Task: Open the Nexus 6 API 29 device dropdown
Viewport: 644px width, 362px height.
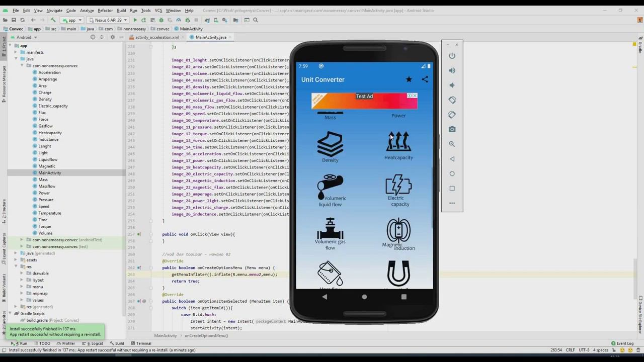Action: [x=109, y=20]
